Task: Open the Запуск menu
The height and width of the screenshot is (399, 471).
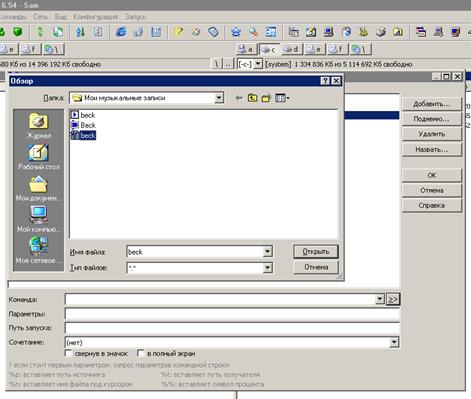Action: (x=135, y=17)
